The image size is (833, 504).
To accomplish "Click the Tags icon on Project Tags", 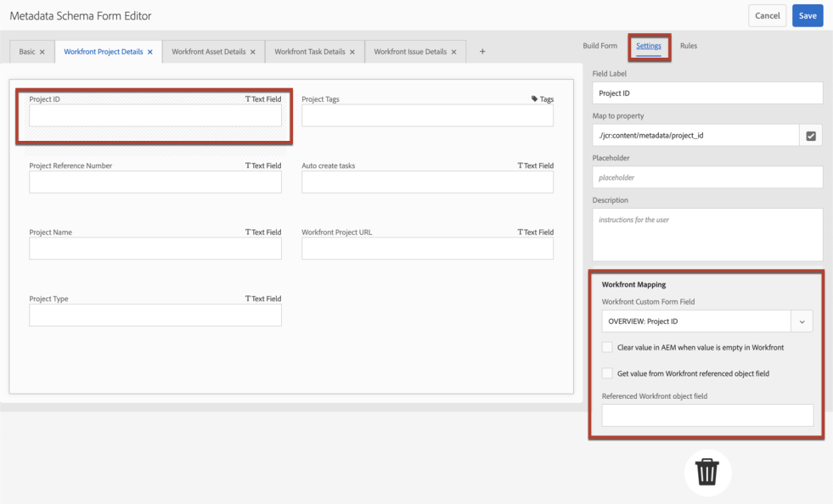I will pos(534,98).
